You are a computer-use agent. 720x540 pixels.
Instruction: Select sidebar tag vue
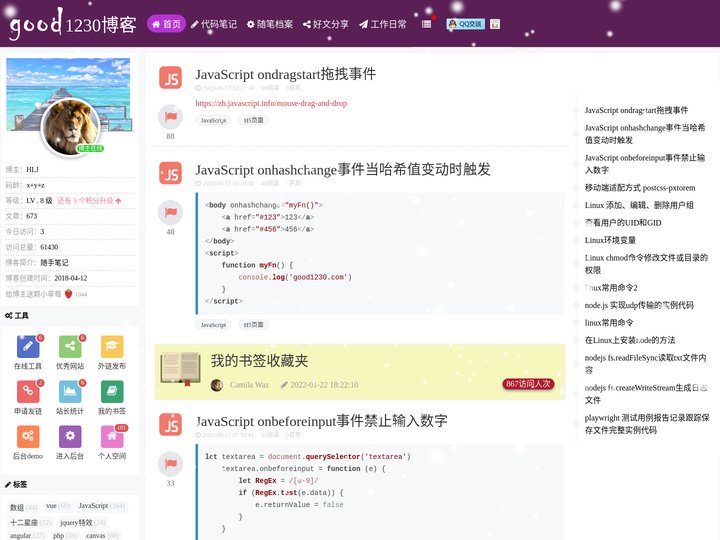point(58,506)
